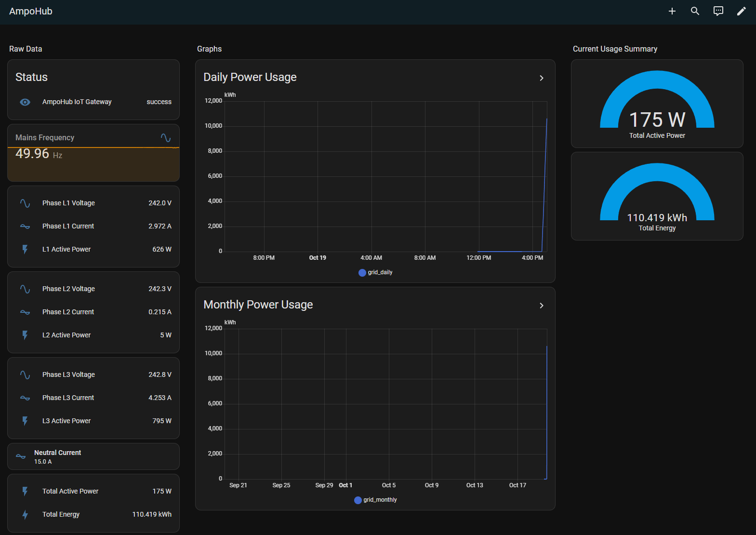Open Total Energy row details
The image size is (756, 535).
pos(93,515)
